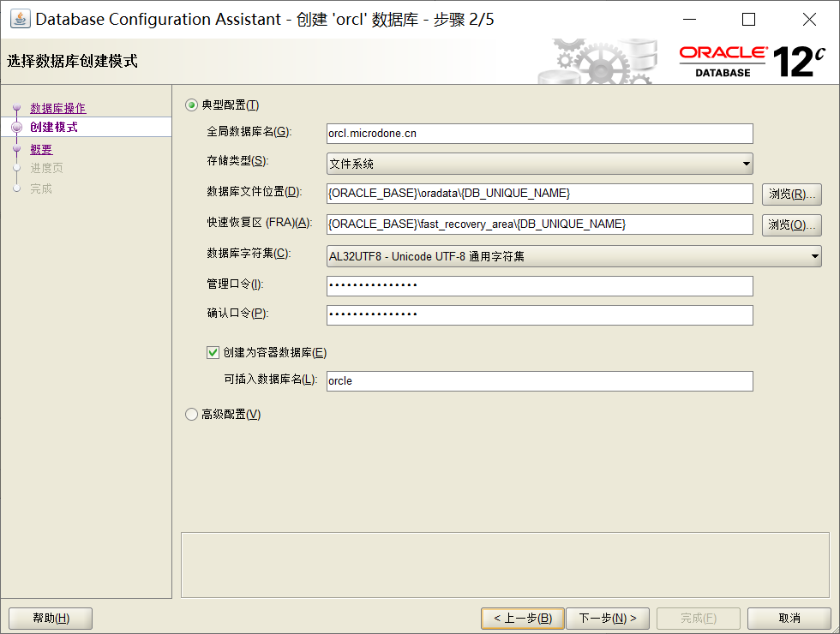Screen dimensions: 840x634
Task: Click the 帮助(H) button
Action: pos(51,619)
